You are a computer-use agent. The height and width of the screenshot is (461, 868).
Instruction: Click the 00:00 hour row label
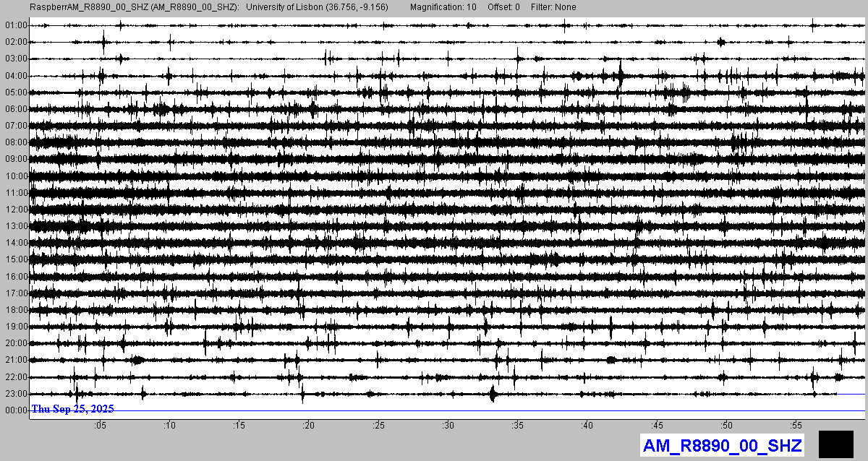[16, 410]
